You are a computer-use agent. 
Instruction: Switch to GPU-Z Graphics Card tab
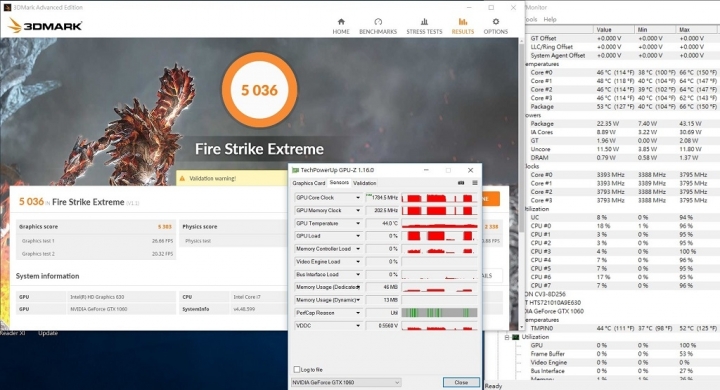[309, 183]
